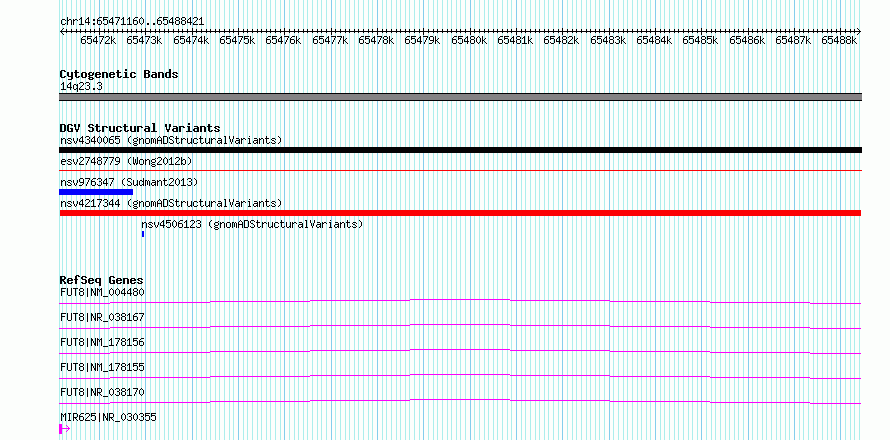Click ruler tick label 65487k

(x=794, y=40)
